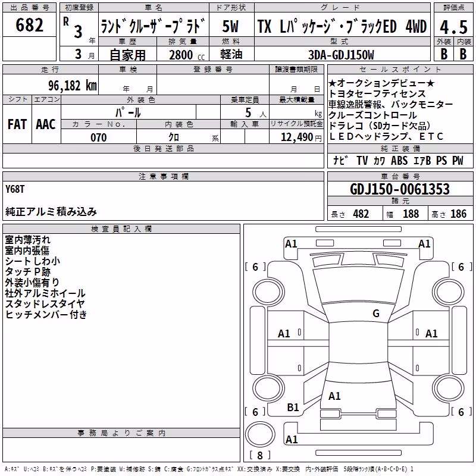476x476 pixels.
Task: Click sales point ★オークションデビュー★
Action: (382, 83)
